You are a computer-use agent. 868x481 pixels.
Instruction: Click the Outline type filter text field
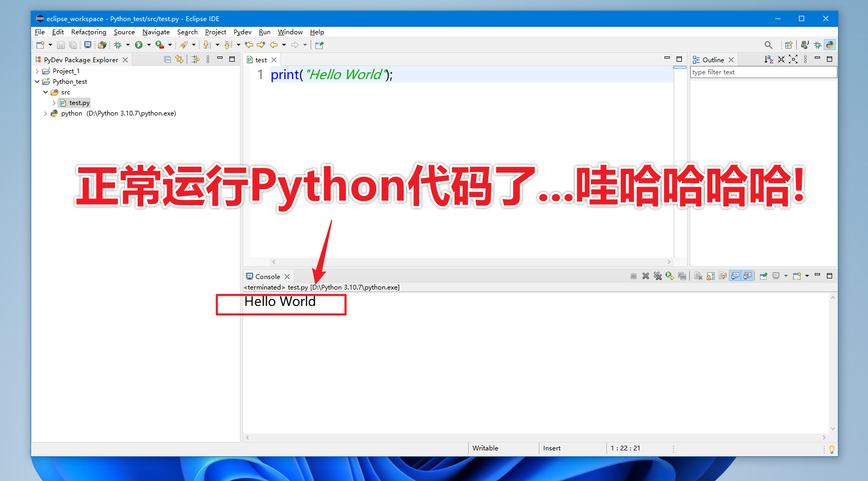(x=763, y=72)
